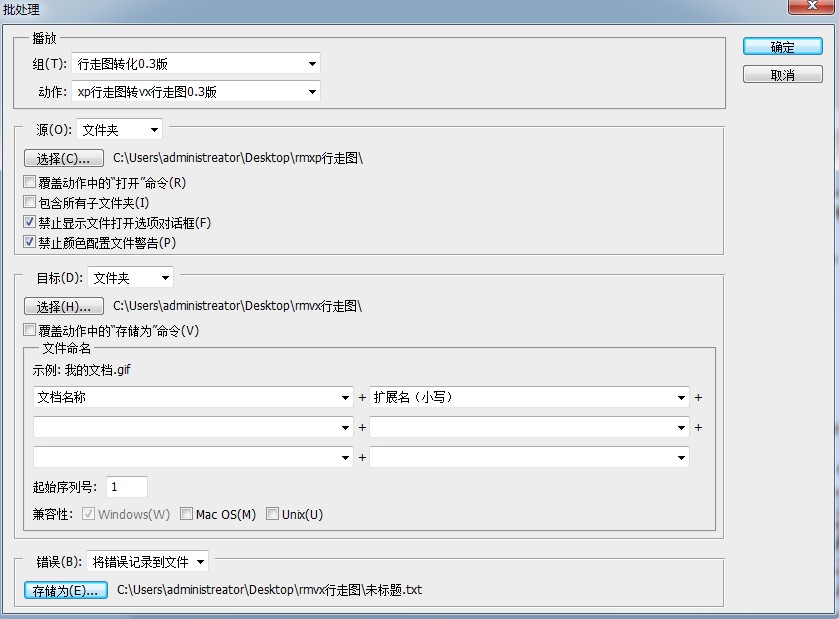Check the Unix(U) compatibility box
839x619 pixels.
(272, 514)
